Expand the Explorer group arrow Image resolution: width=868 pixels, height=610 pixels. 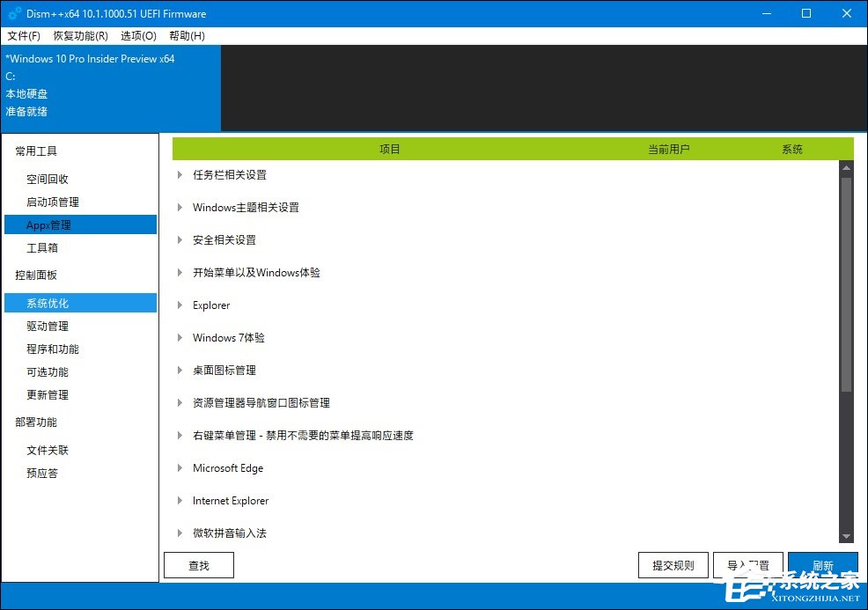click(180, 305)
